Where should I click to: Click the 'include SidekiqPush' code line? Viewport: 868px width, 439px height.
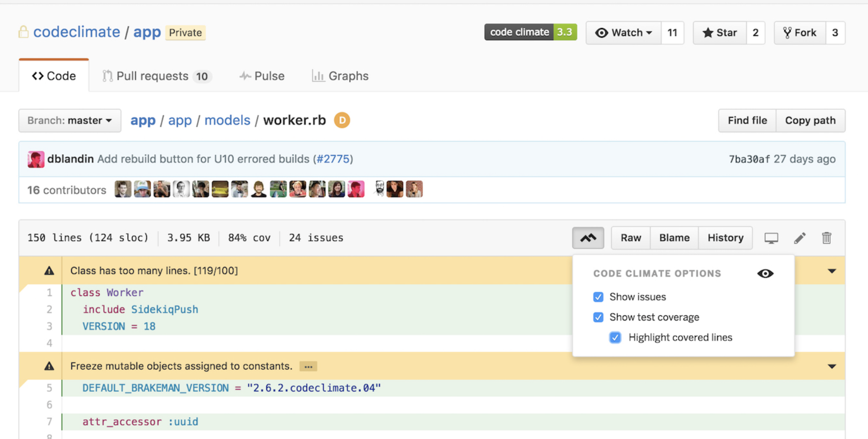click(x=141, y=310)
